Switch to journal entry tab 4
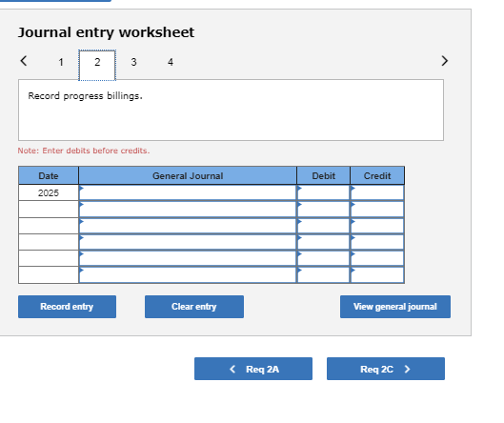504x423 pixels. pyautogui.click(x=171, y=62)
